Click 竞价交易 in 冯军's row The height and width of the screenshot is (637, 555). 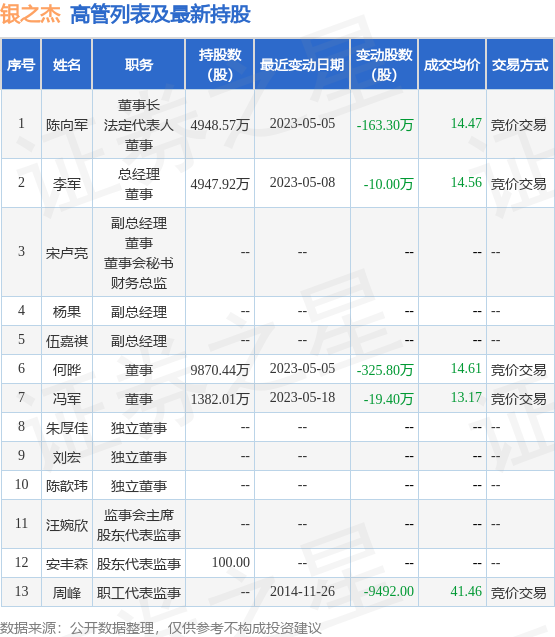[518, 399]
